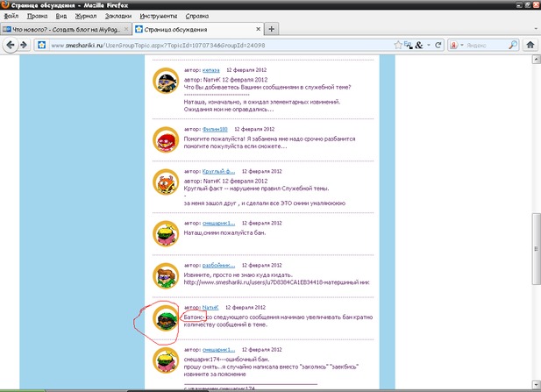Open the list-all-tabs dropdown arrow
541x392 pixels.
[536, 29]
